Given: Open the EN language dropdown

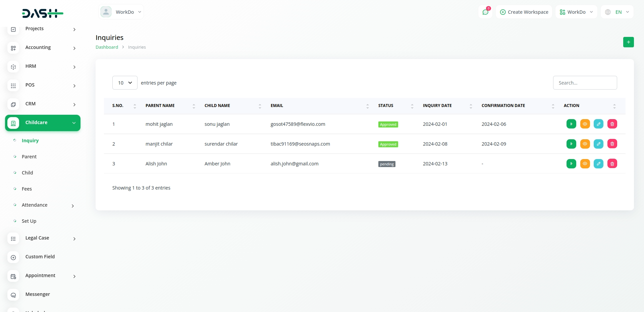Looking at the screenshot, I should (617, 12).
